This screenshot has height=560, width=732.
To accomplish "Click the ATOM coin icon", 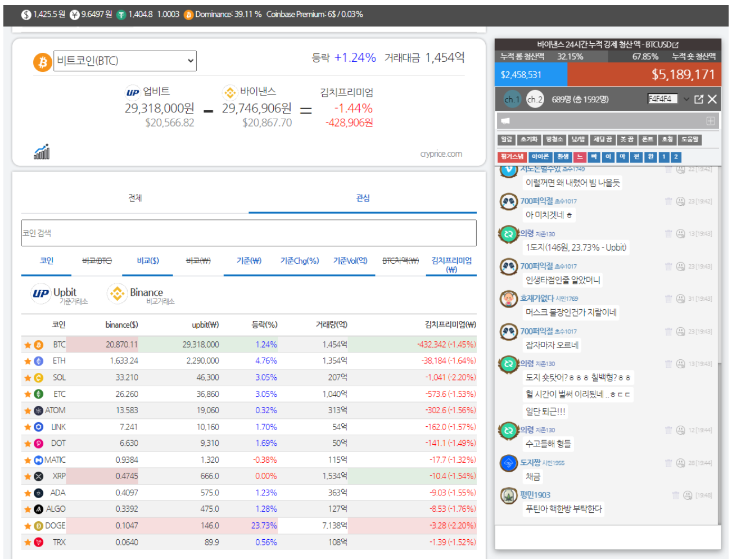I will (x=39, y=410).
